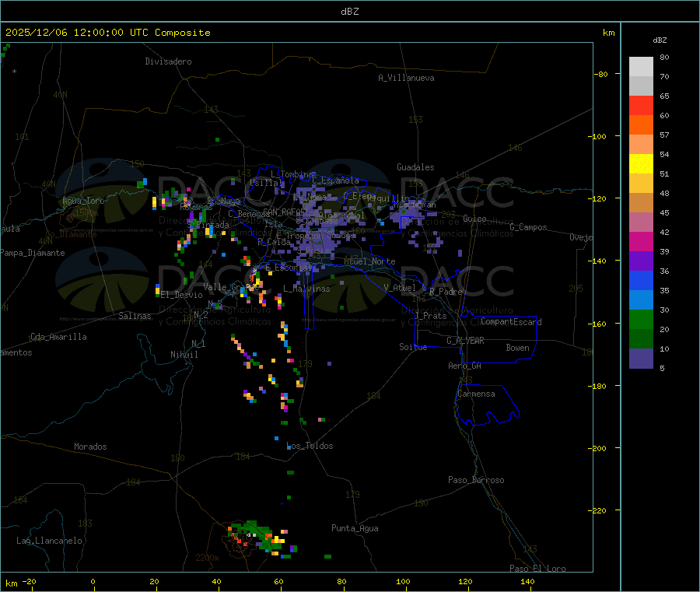Image resolution: width=700 pixels, height=592 pixels.
Task: Click the red 60-65 dBZ legend swatch
Action: pyautogui.click(x=641, y=105)
